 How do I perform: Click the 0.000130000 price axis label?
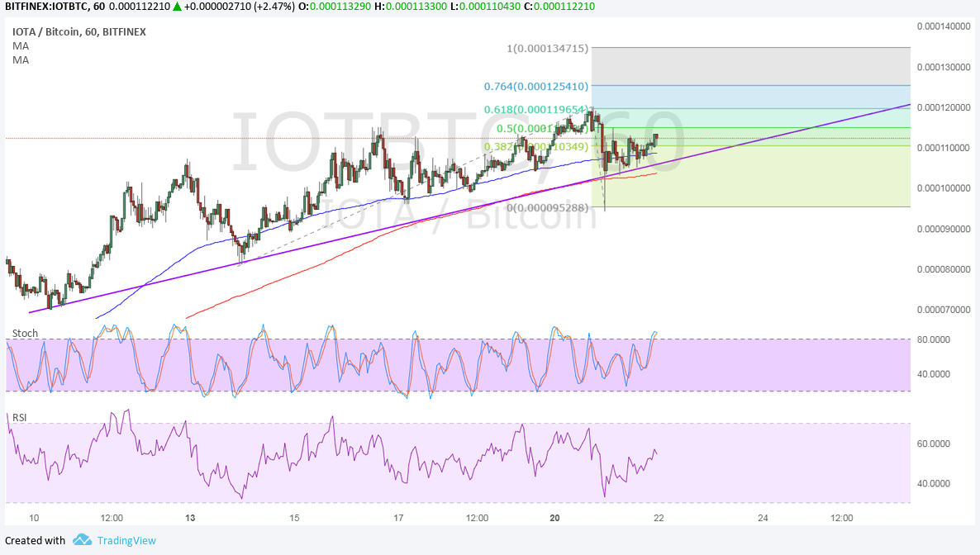pos(944,67)
